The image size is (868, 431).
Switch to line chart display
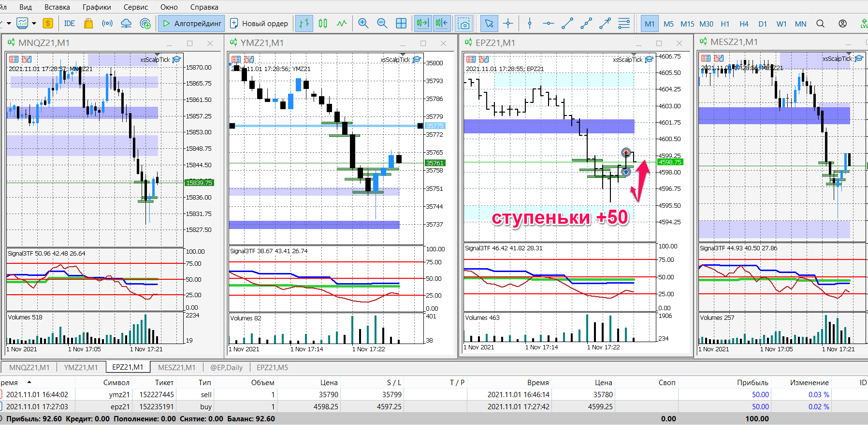pos(342,23)
